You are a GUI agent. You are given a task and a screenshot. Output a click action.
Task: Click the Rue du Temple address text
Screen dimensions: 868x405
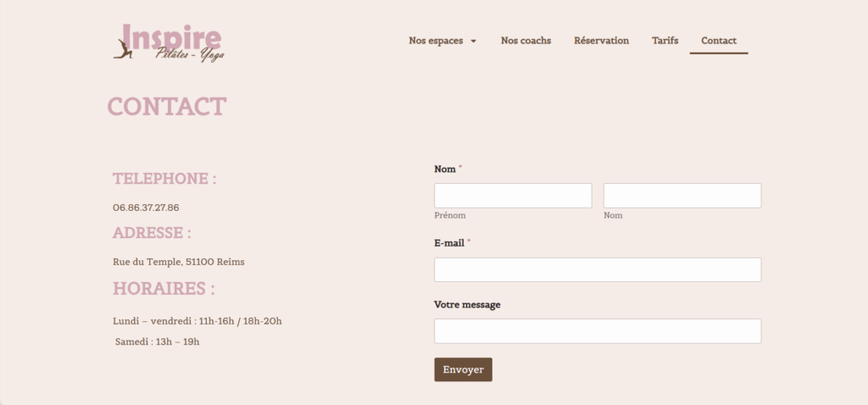(178, 262)
